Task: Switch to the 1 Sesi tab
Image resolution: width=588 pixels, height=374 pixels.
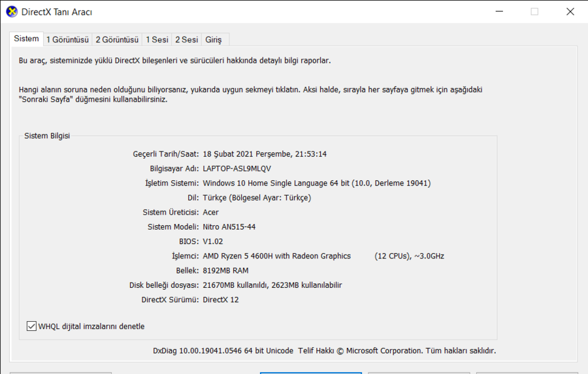Action: click(157, 39)
